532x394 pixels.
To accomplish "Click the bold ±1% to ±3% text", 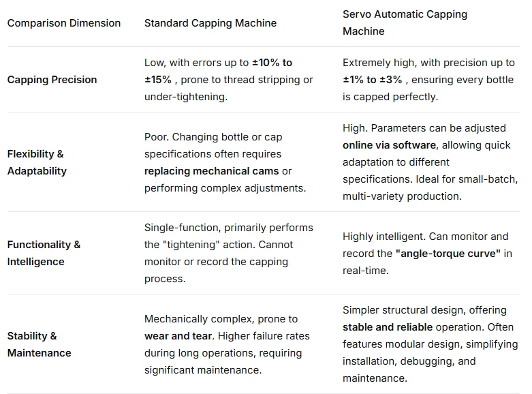I will click(372, 80).
